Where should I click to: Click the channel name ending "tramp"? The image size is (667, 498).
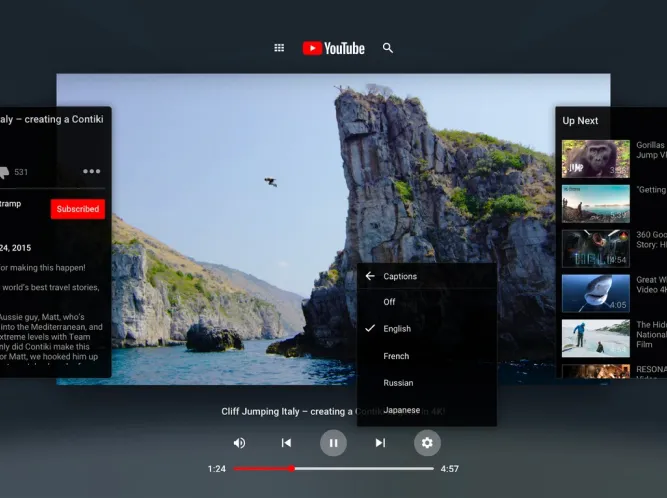point(11,204)
